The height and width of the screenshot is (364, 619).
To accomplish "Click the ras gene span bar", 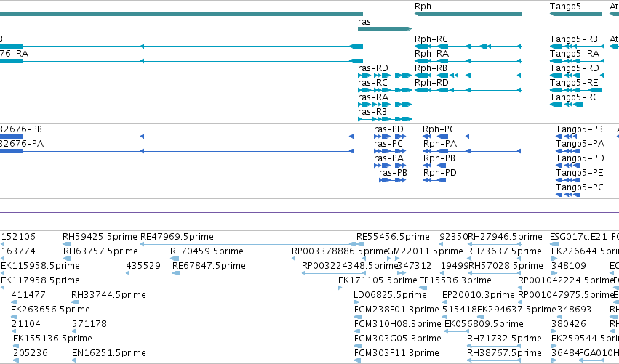I will (x=385, y=29).
